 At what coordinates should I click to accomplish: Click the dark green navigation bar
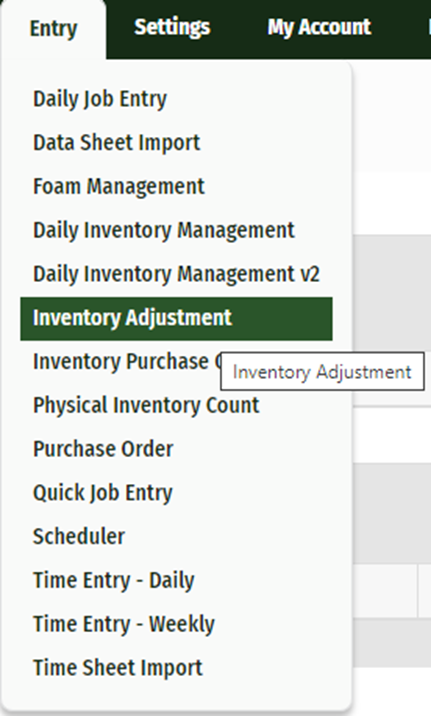[x=268, y=29]
